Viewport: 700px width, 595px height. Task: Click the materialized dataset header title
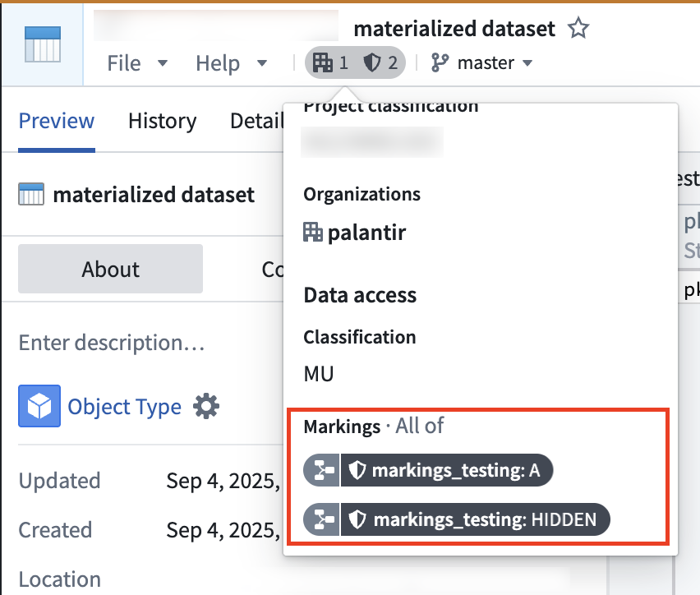[454, 29]
